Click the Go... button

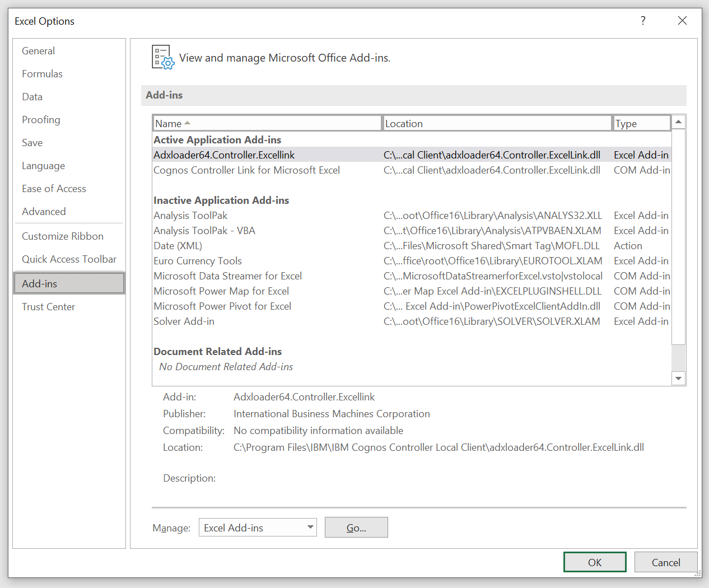coord(356,528)
